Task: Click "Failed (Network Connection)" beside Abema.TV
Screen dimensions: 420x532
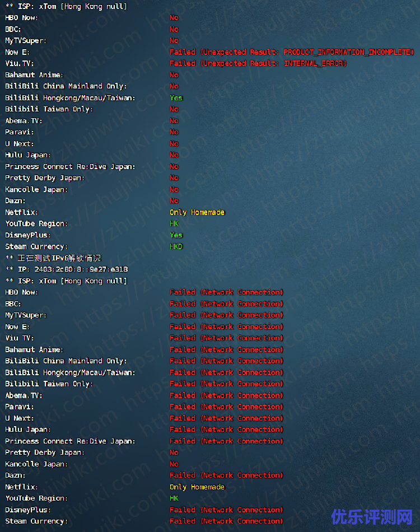Action: (x=226, y=395)
